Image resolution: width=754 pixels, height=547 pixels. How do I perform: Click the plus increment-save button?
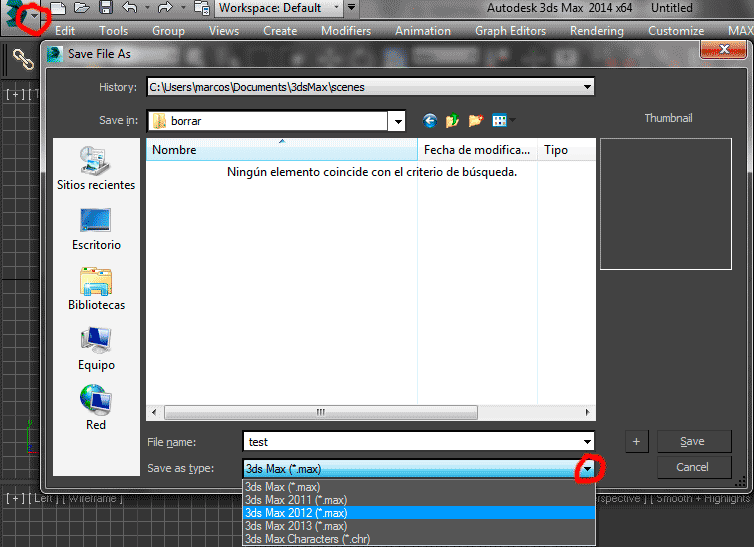(636, 441)
